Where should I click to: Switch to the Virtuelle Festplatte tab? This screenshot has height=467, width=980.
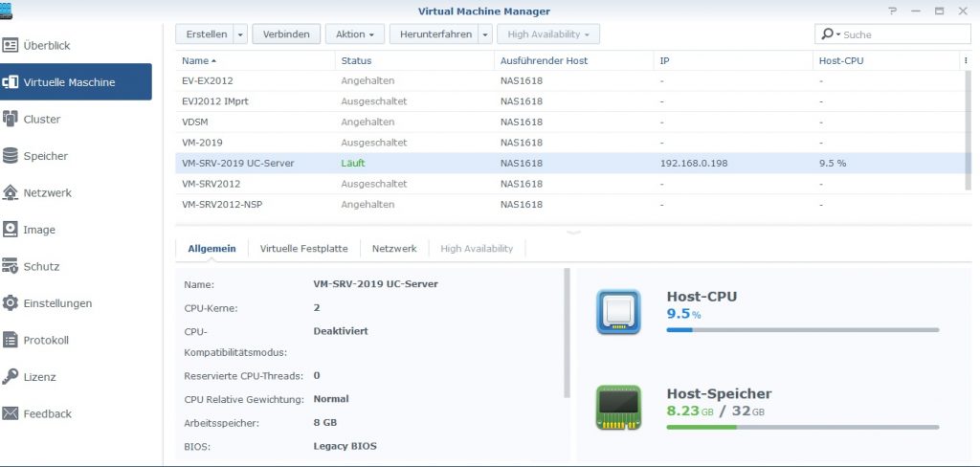[303, 248]
